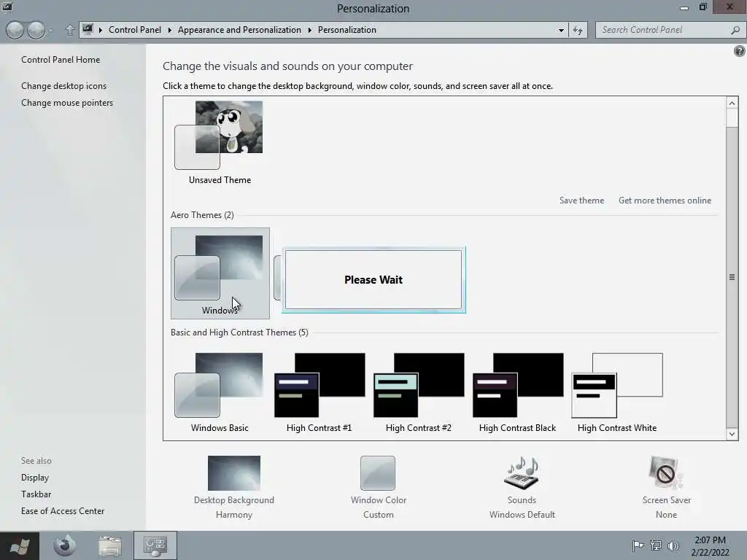This screenshot has width=747, height=560.
Task: Click Basic and High Contrast Themes heading
Action: (x=239, y=332)
